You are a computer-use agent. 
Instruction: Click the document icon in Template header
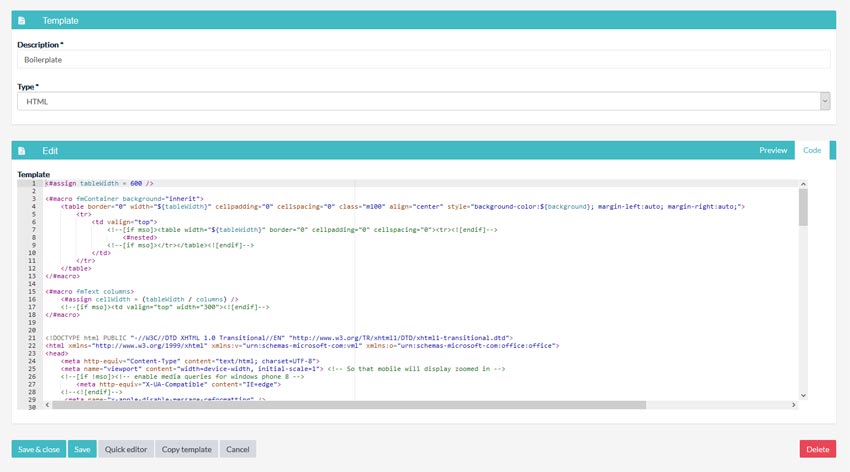(x=22, y=21)
